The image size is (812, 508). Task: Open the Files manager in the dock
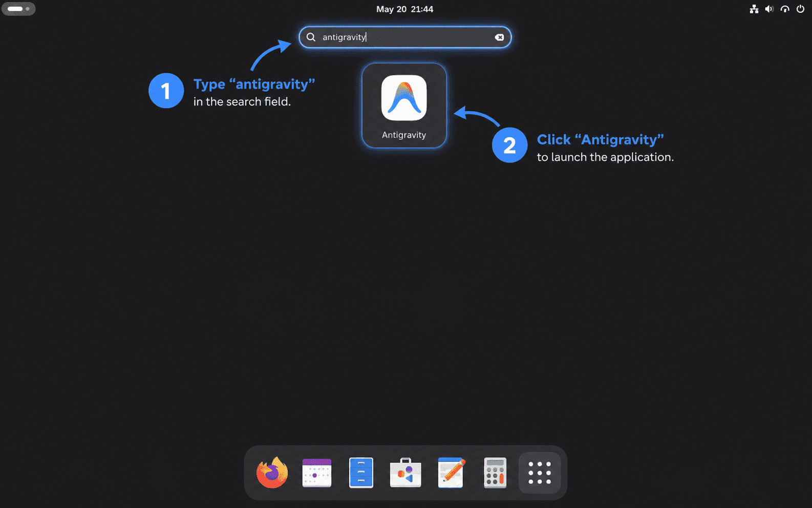point(361,473)
